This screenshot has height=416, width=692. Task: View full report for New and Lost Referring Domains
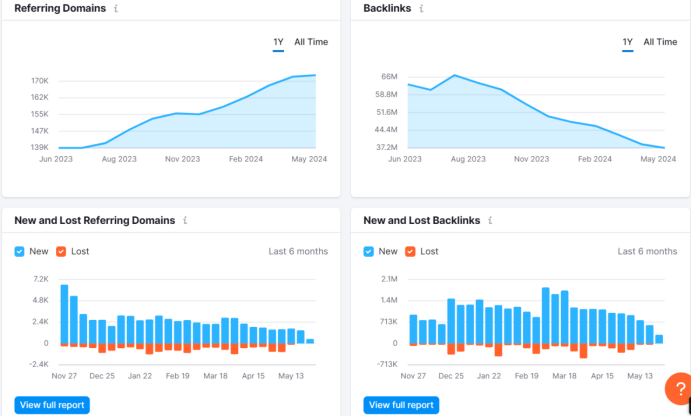(x=52, y=405)
